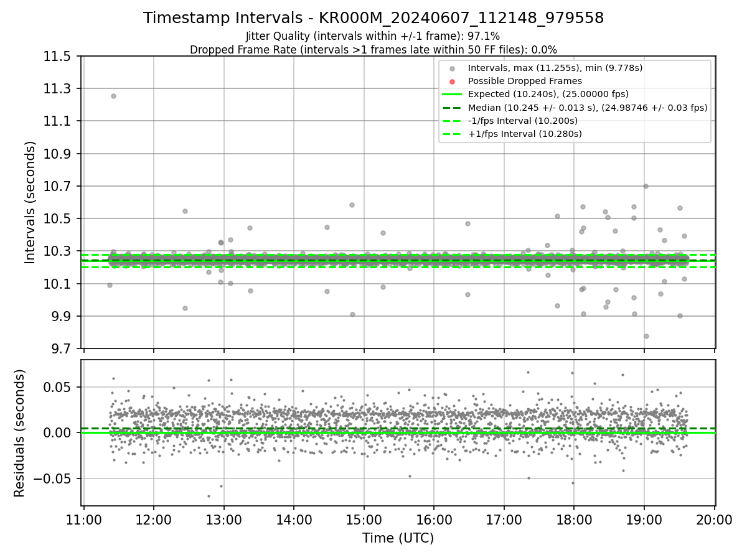Click the 'Dropped Frame Rate' subtitle line
This screenshot has height=560, width=747.
(374, 50)
